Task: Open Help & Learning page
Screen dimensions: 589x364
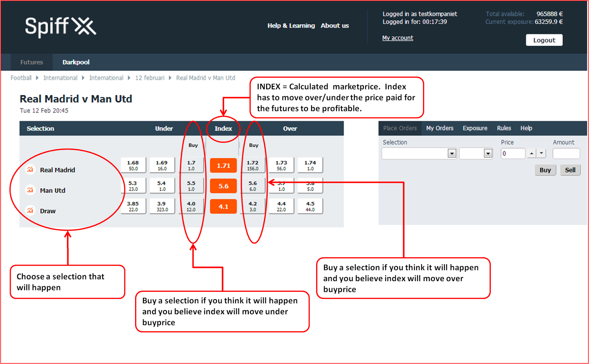Action: (291, 26)
